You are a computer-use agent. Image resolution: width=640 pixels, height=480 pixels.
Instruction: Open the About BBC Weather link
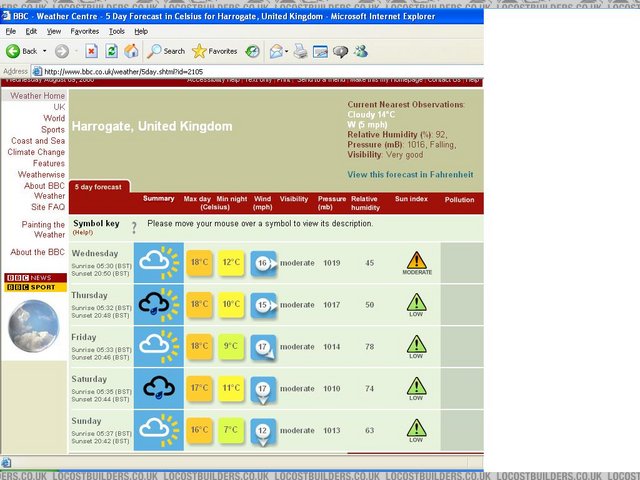click(44, 191)
